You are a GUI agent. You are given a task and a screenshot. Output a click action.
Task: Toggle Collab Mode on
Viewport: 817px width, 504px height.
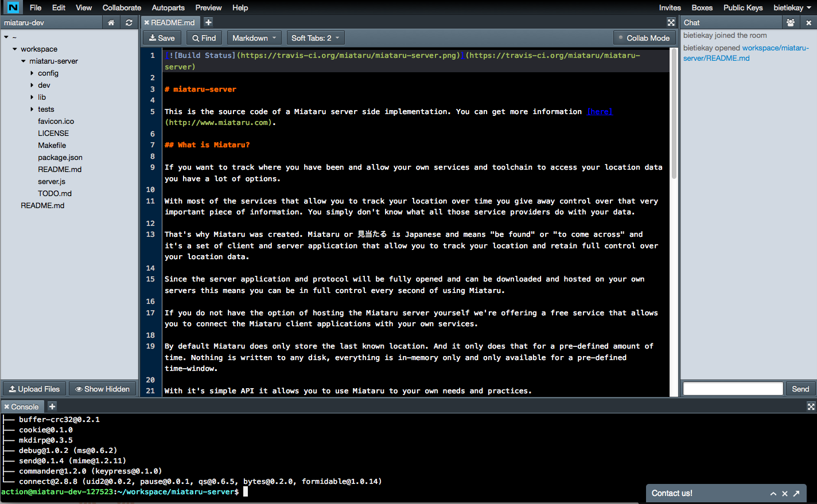pyautogui.click(x=644, y=38)
